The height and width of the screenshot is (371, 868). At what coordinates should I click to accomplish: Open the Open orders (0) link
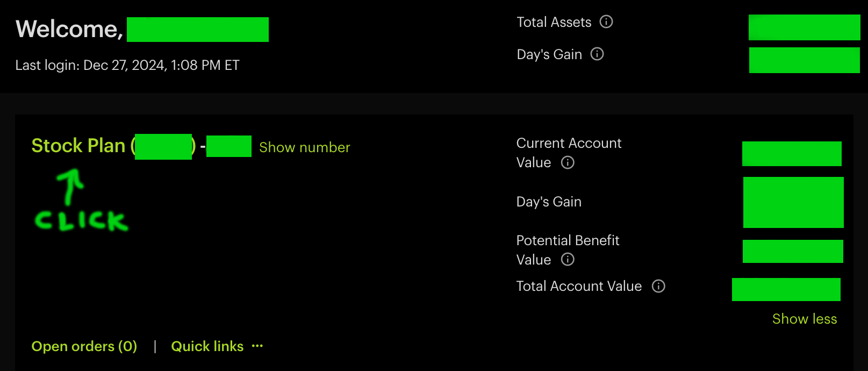coord(84,346)
